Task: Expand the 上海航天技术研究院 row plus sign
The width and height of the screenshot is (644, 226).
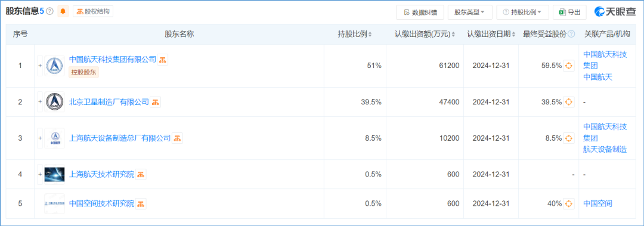Action: [x=41, y=174]
